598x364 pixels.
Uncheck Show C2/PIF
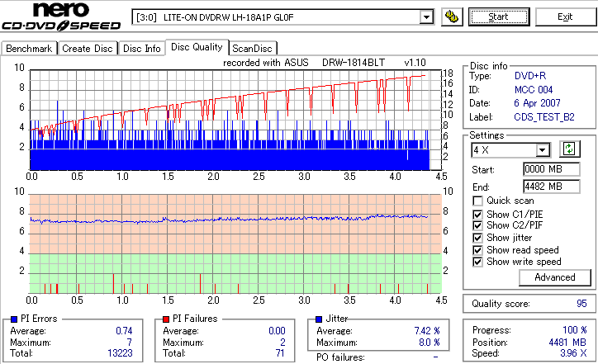(477, 225)
